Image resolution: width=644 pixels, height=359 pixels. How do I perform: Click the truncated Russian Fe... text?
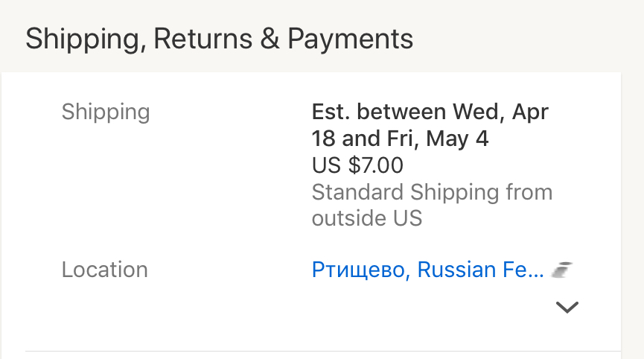coord(480,270)
